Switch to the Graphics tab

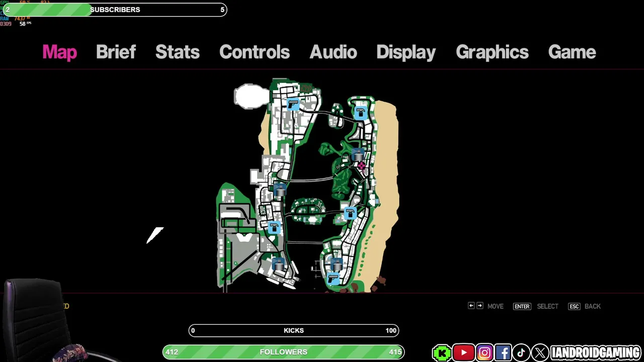coord(492,52)
